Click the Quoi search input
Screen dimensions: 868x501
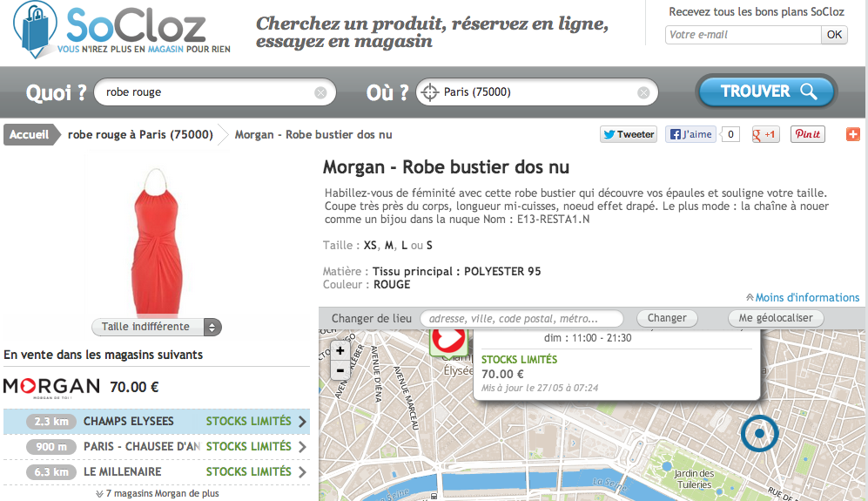tap(215, 92)
